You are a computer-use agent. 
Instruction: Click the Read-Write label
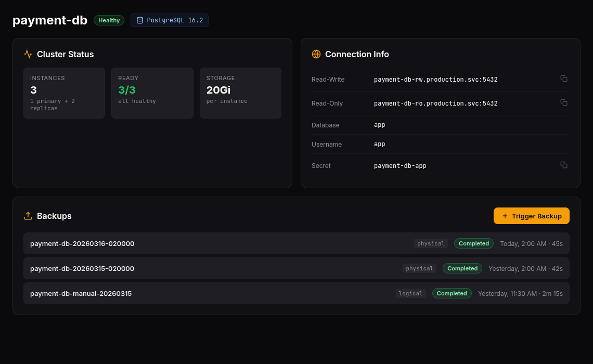point(328,80)
